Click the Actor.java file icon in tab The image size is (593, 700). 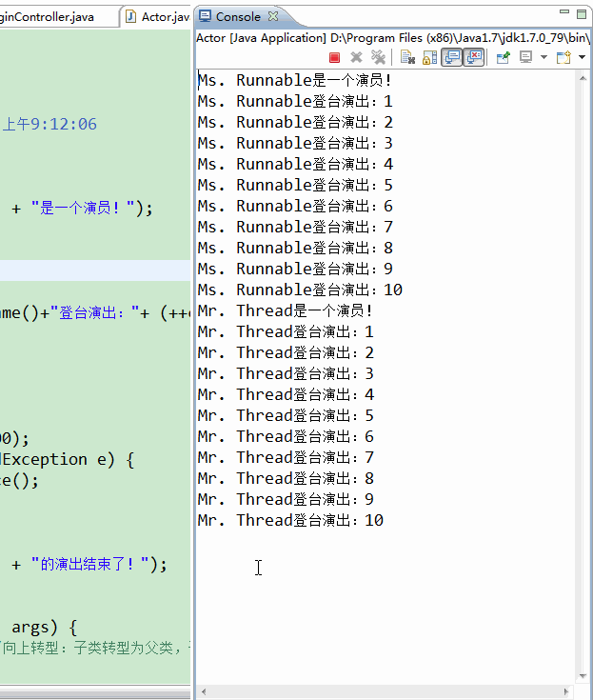click(130, 16)
